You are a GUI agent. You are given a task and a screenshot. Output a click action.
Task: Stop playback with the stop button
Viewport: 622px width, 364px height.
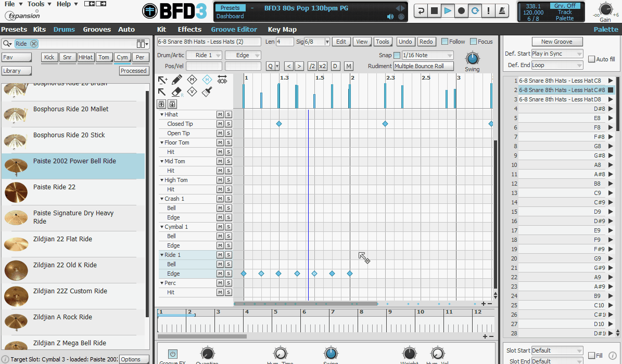(x=434, y=11)
